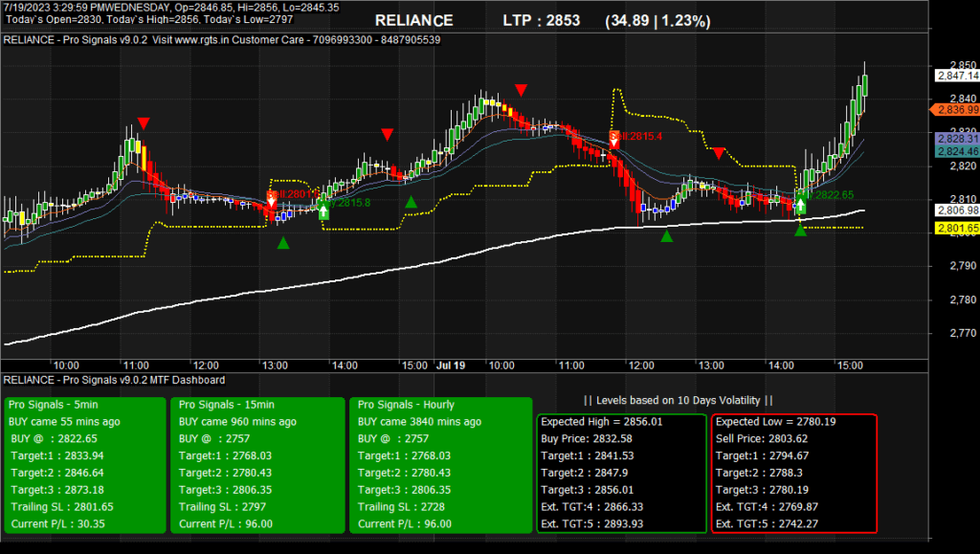The image size is (980, 554).
Task: Click the purple 2,828.31 price label
Action: (x=957, y=139)
